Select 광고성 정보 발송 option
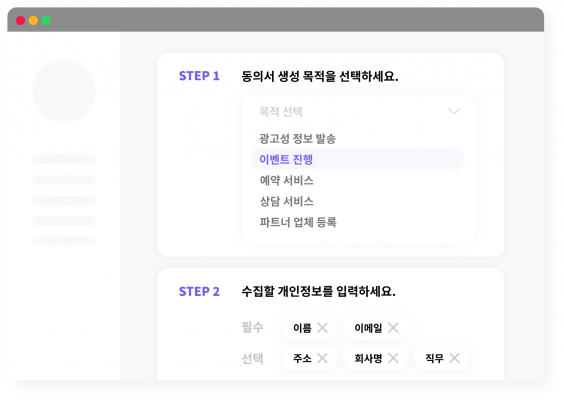 click(297, 138)
